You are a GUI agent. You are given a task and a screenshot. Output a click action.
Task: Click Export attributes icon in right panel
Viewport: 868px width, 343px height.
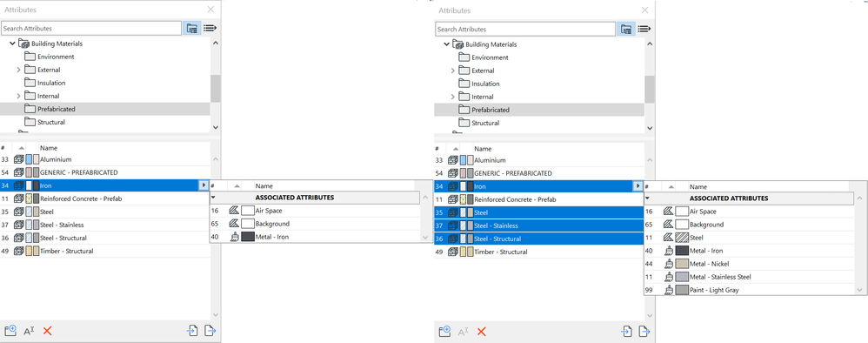[644, 332]
